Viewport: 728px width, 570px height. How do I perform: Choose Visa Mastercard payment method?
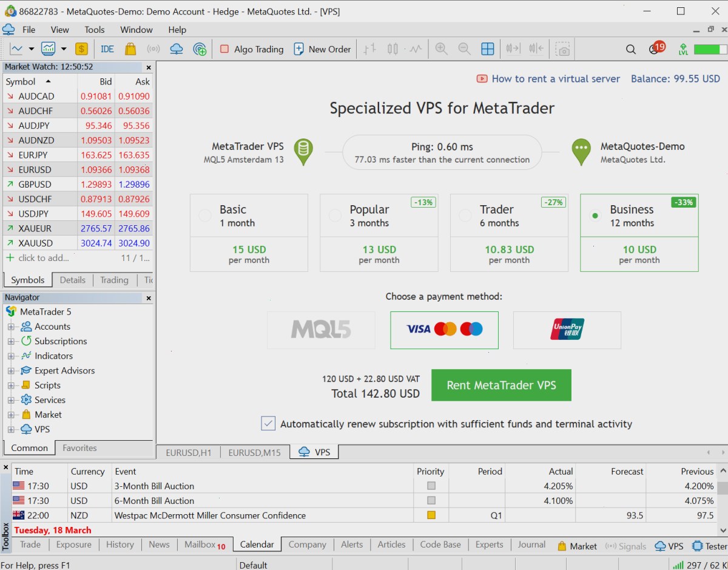pyautogui.click(x=444, y=330)
